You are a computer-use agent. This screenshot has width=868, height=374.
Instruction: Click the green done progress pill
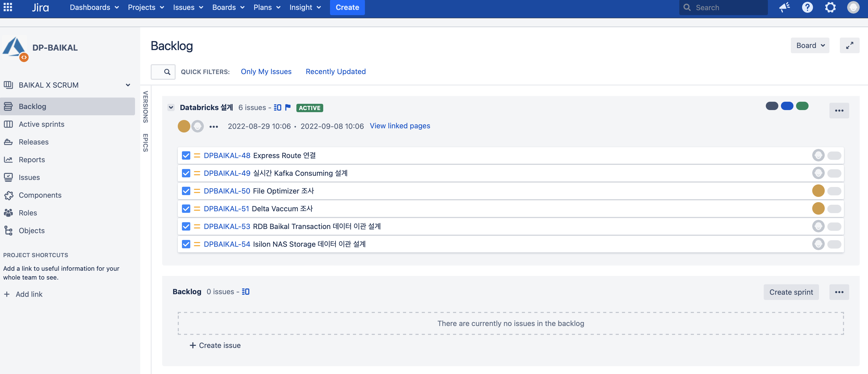pyautogui.click(x=802, y=106)
